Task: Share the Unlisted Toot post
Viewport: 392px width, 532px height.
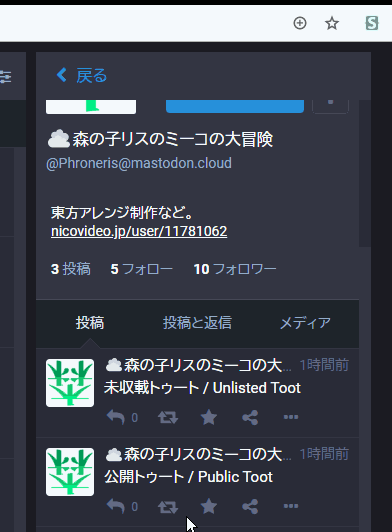Action: pyautogui.click(x=250, y=417)
